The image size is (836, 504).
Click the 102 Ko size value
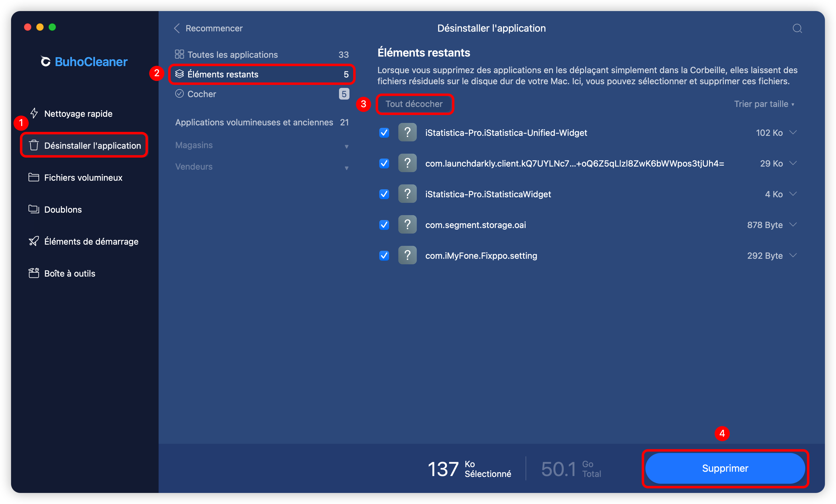pos(769,133)
